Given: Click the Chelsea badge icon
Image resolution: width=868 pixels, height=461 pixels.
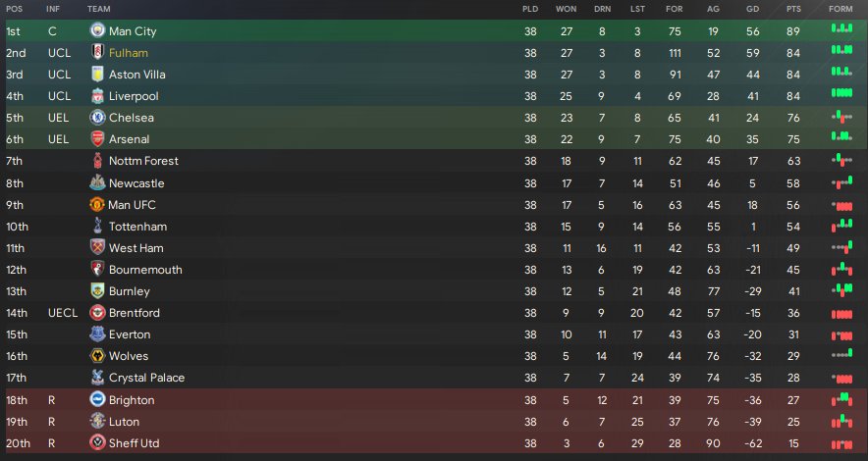Looking at the screenshot, I should [96, 118].
